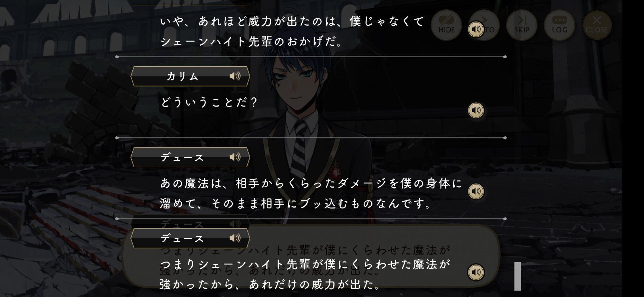Tap speaker icon in デュース nameplate above あの魔法は
644x297 pixels.
pos(235,157)
